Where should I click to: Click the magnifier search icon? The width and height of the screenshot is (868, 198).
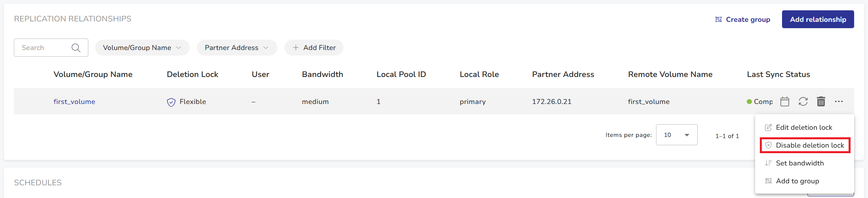[76, 48]
